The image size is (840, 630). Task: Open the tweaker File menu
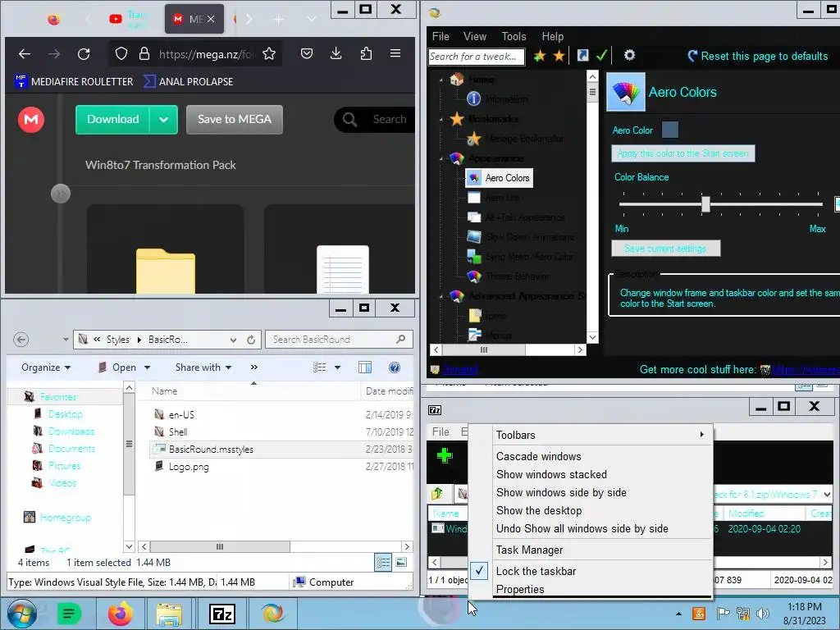point(441,36)
